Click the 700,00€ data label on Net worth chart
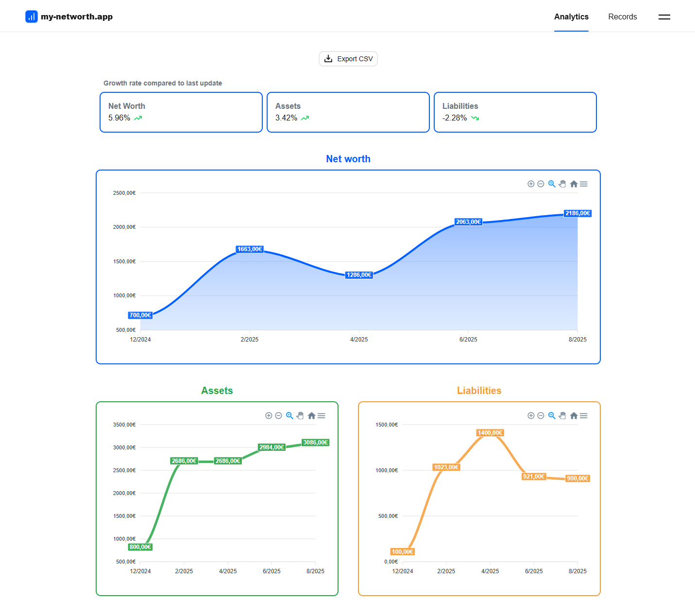This screenshot has height=616, width=695. (140, 315)
